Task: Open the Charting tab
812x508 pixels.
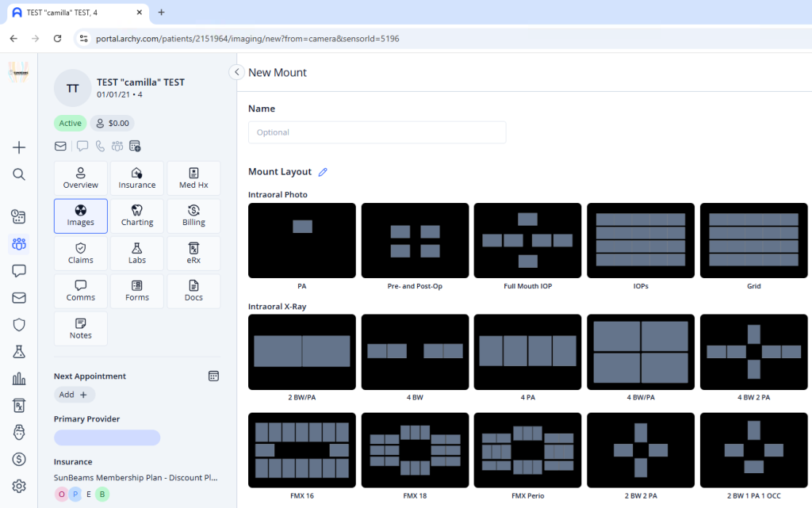Action: 137,216
